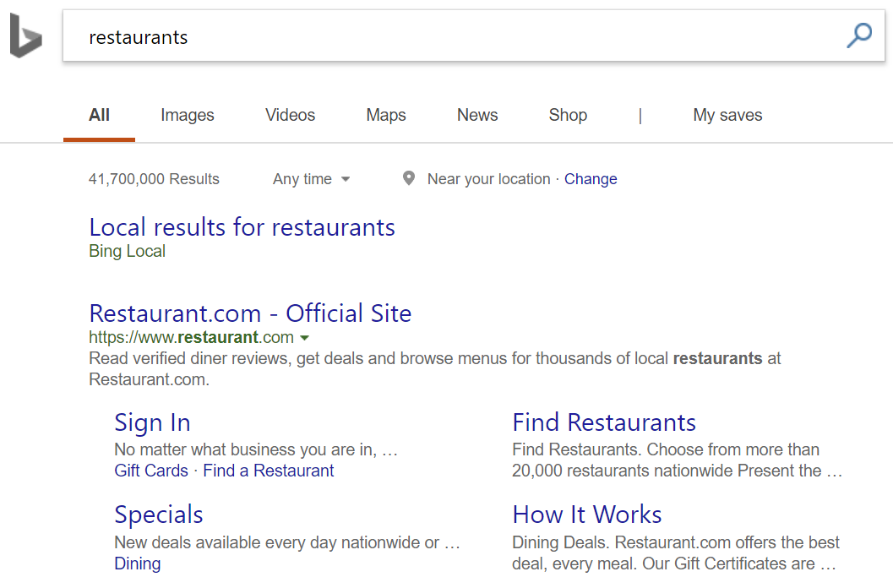Open the News tab
The width and height of the screenshot is (893, 588).
(x=477, y=115)
